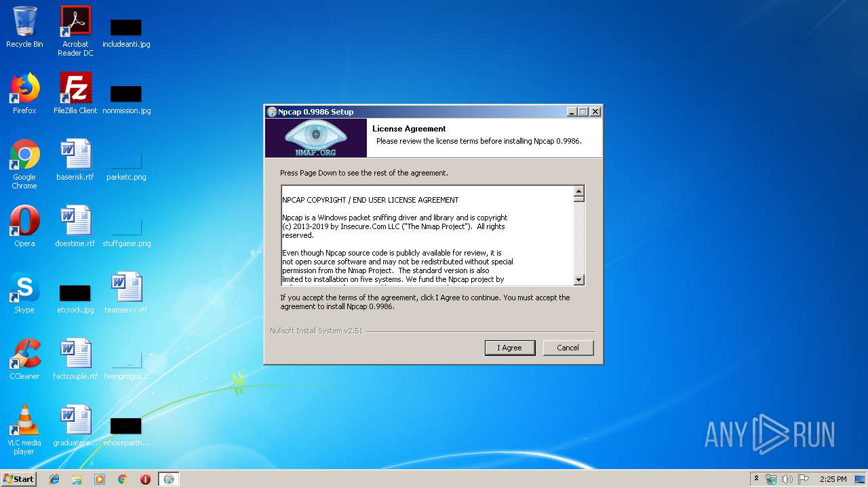Click the taskbar clock 2:25 PM

tap(833, 479)
